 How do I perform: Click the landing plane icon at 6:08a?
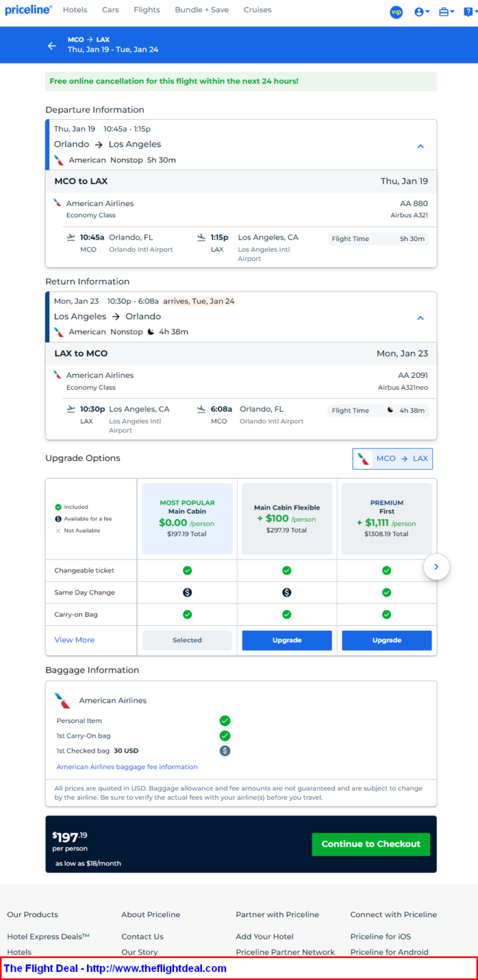point(202,409)
